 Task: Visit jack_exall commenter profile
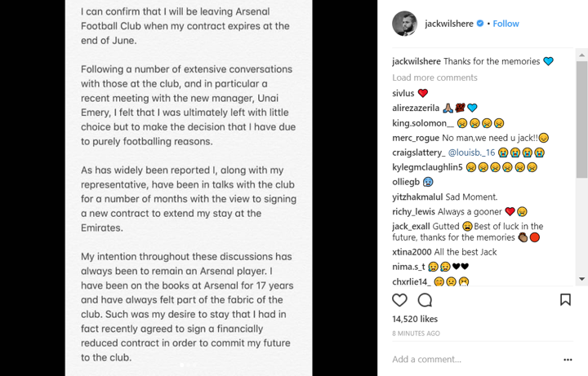(x=411, y=226)
